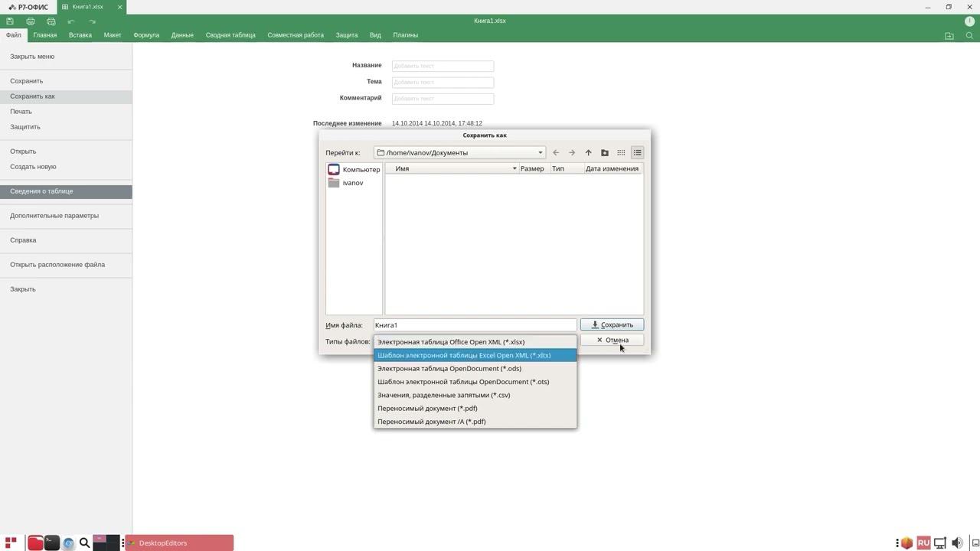Switch to the Вид tab
Image resolution: width=980 pixels, height=551 pixels.
[375, 35]
